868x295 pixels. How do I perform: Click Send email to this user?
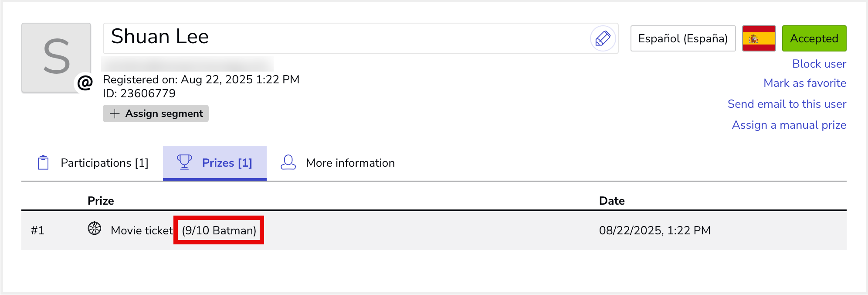pos(787,104)
